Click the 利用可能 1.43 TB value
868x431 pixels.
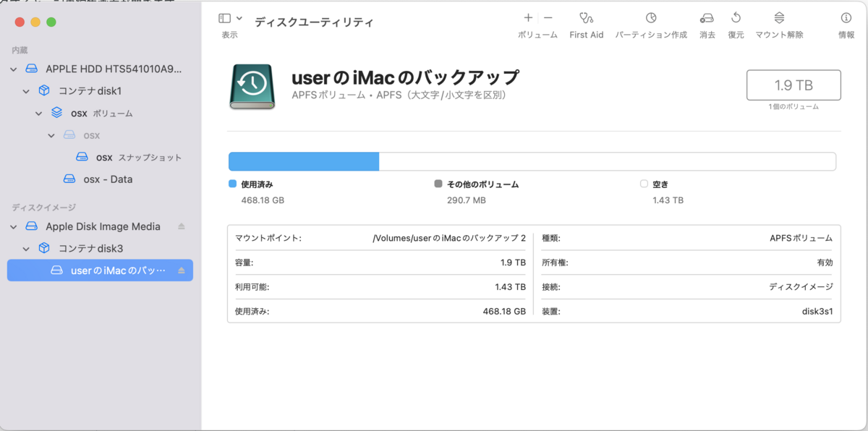(510, 287)
